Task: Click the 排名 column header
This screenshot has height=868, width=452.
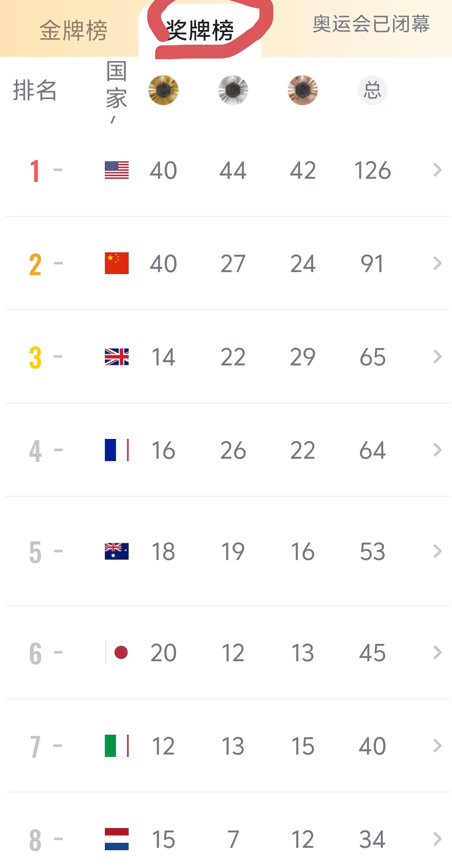Action: pos(35,90)
